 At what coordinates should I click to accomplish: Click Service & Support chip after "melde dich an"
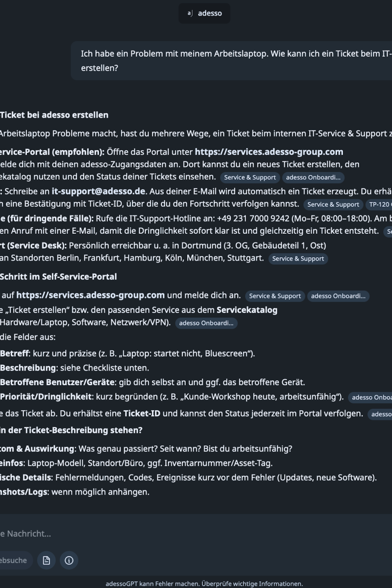[x=275, y=296]
